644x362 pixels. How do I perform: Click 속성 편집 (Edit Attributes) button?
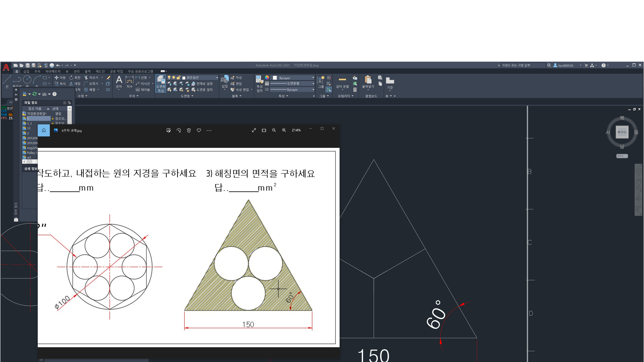pyautogui.click(x=239, y=90)
